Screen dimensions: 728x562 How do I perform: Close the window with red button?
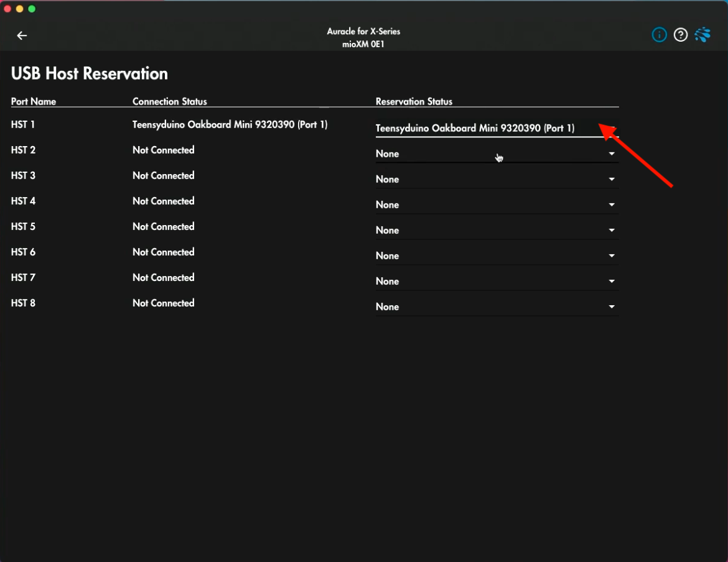click(7, 9)
